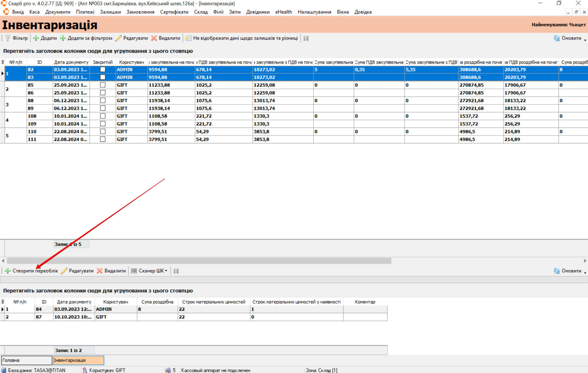Click Створити переоблік plus icon
Screen dimensions: 588x373
(x=8, y=271)
